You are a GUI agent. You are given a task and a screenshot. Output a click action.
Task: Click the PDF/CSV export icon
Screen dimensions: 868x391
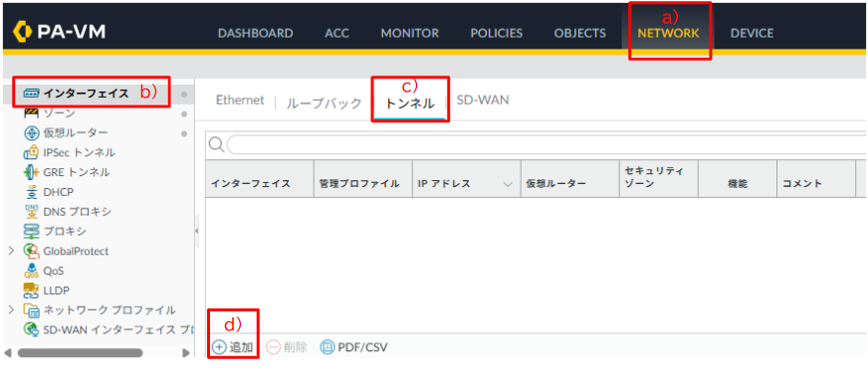pos(327,347)
